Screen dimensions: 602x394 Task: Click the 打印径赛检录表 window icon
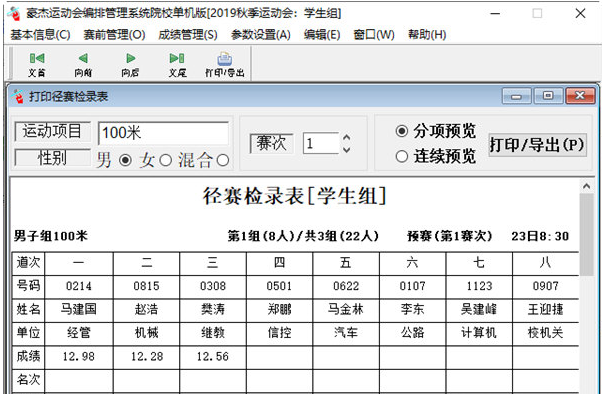18,96
